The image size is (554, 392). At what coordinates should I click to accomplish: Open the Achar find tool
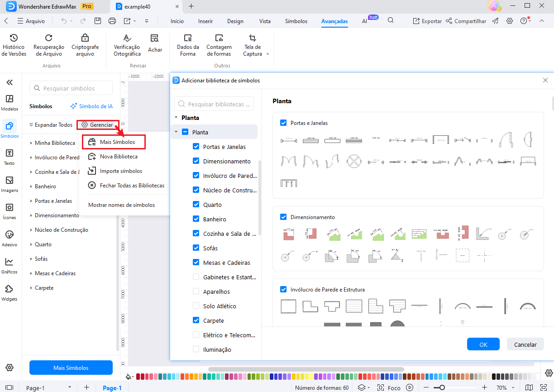pos(155,44)
